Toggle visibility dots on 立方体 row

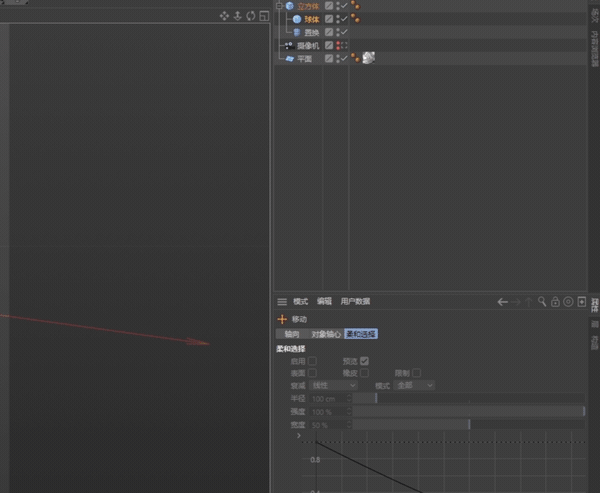click(x=338, y=6)
